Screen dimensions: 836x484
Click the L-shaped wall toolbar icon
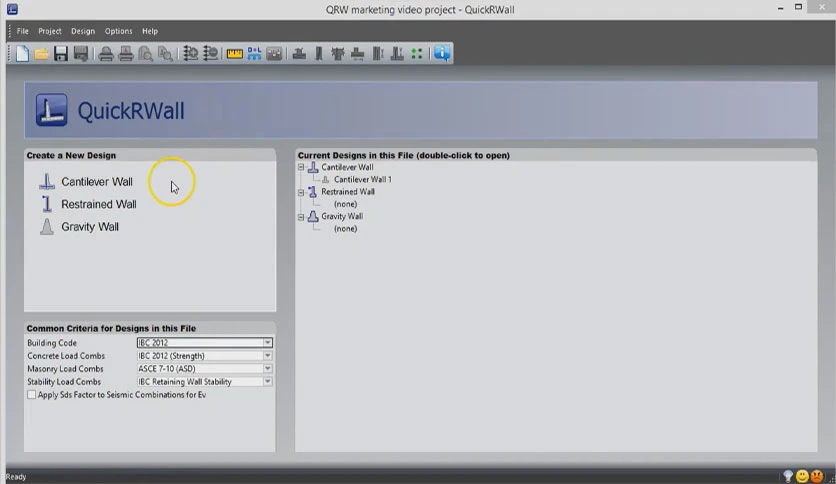(x=397, y=53)
